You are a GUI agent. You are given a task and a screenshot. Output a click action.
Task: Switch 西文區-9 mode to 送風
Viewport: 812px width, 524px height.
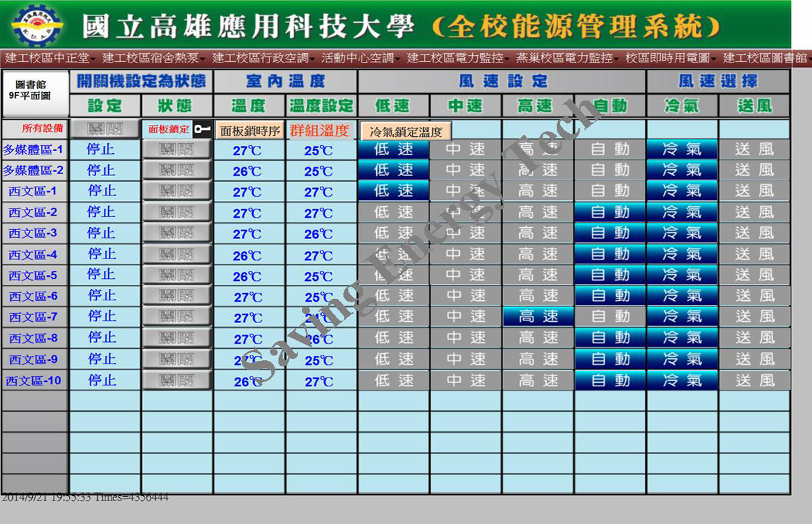tap(754, 359)
